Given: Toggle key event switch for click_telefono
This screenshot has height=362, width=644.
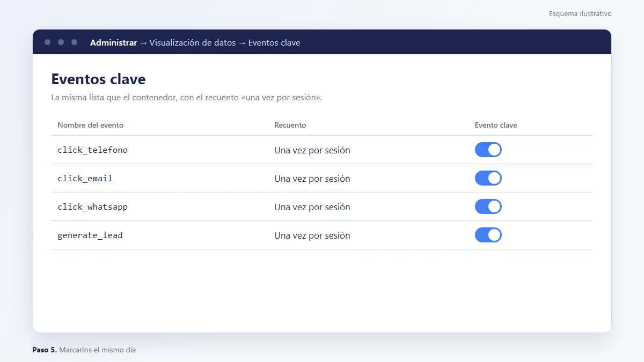Looking at the screenshot, I should tap(488, 150).
